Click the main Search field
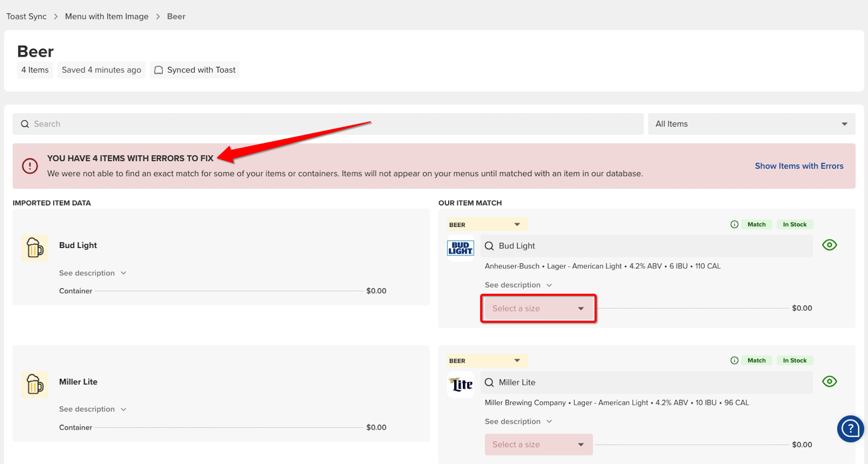 coord(328,124)
